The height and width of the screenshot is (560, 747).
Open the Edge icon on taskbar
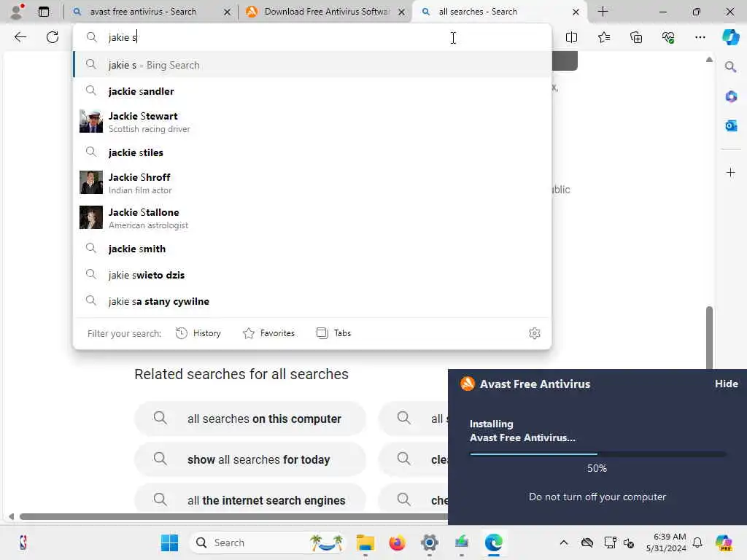(494, 542)
